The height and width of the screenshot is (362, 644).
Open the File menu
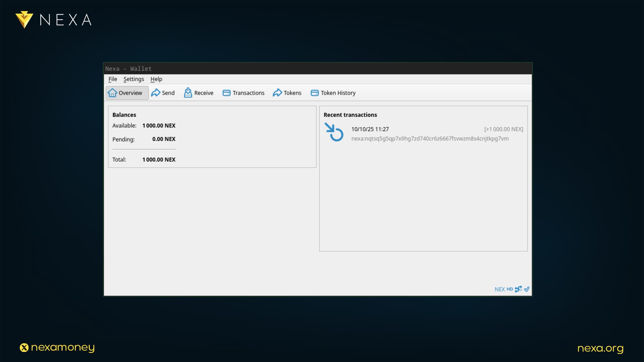pyautogui.click(x=112, y=79)
